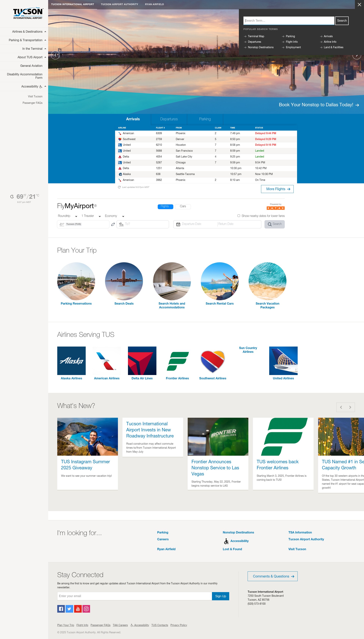Image resolution: width=364 pixels, height=639 pixels.
Task: Switch to the Arrivals tab
Action: [133, 119]
